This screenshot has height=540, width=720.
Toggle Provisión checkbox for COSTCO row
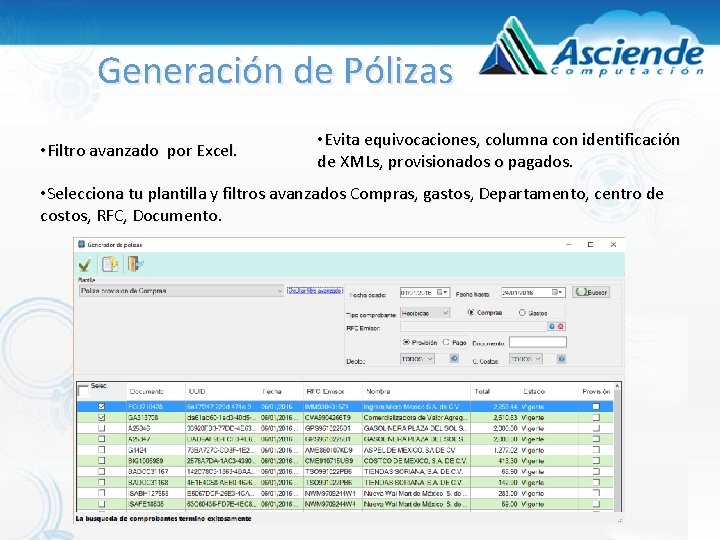[x=596, y=461]
